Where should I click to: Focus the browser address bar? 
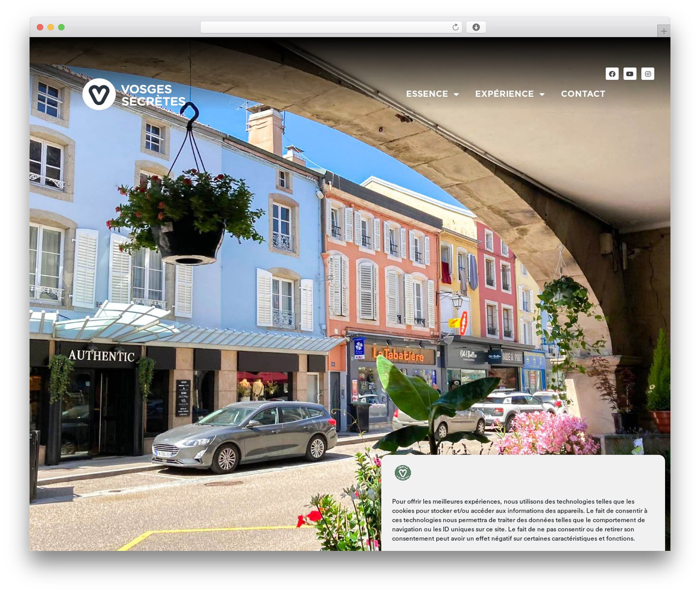pos(331,27)
